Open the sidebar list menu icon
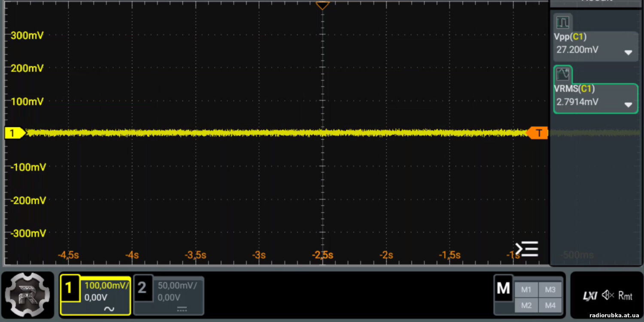 tap(527, 249)
